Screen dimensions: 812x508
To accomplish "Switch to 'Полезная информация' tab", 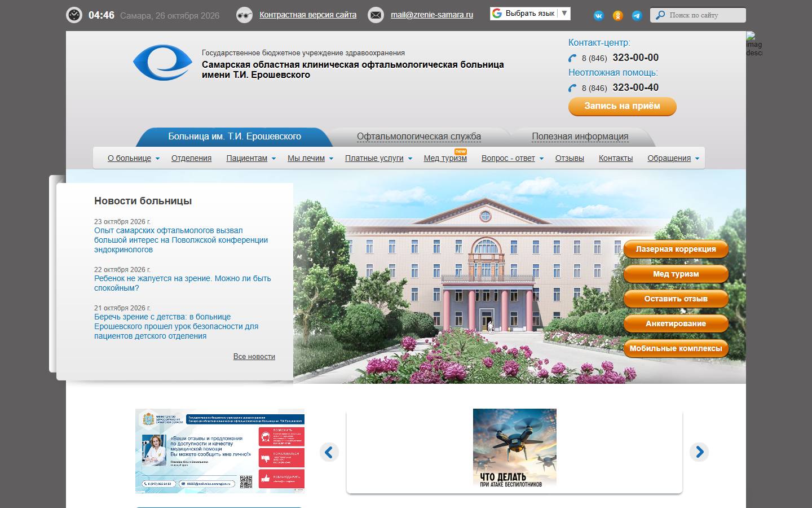I will 580,137.
